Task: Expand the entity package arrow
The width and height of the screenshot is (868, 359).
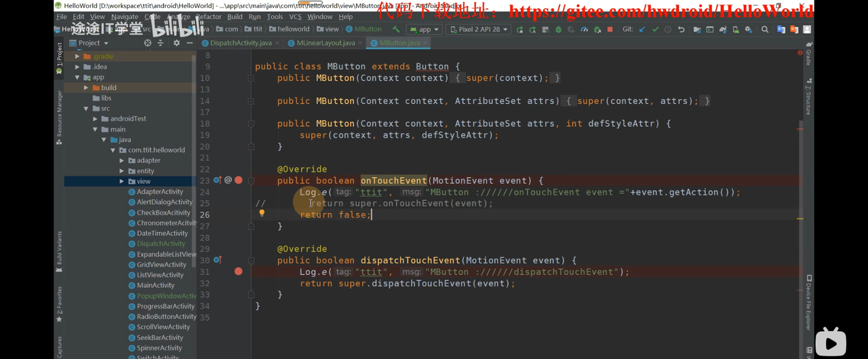Action: coord(122,171)
